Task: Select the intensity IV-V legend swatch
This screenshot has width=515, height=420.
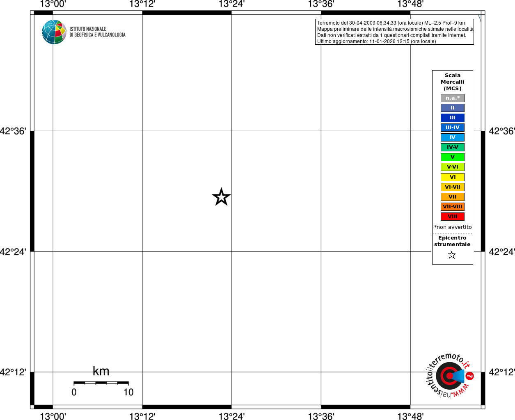Action: (453, 147)
